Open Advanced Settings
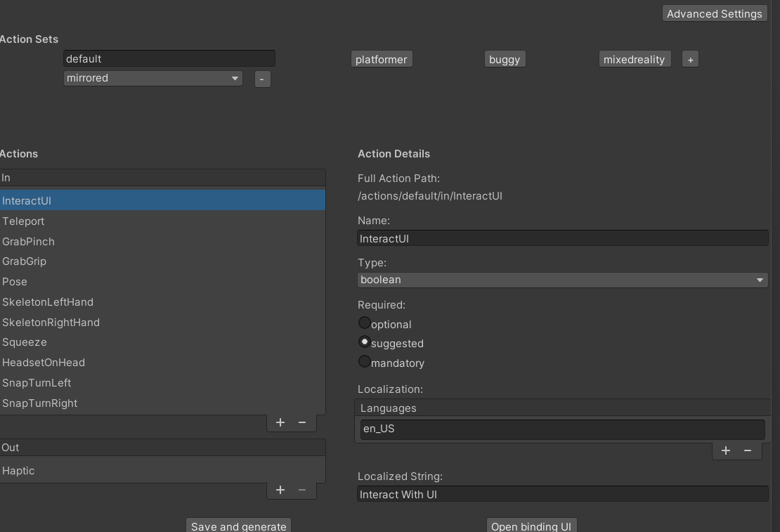This screenshot has height=532, width=780. tap(714, 13)
